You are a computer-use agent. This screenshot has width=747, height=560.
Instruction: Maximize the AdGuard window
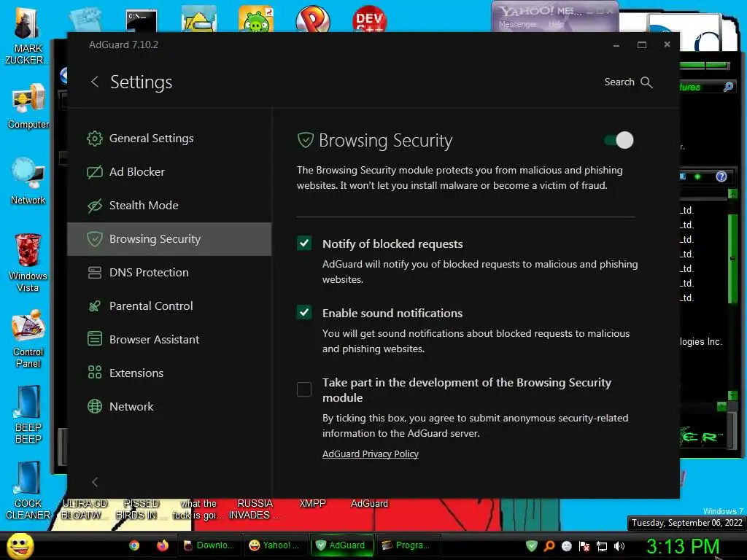[642, 44]
